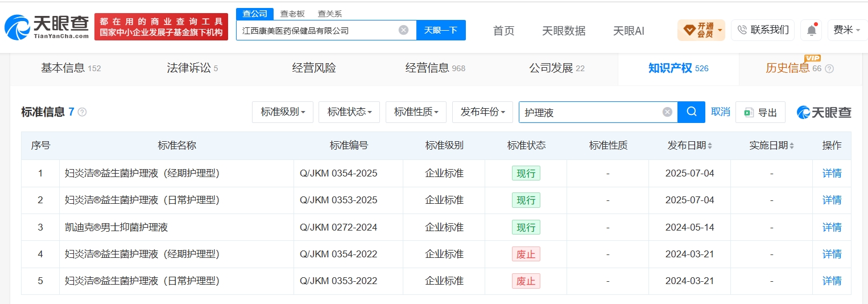Clear the 护理液 filter search field
Viewport: 868px width, 304px height.
point(667,112)
